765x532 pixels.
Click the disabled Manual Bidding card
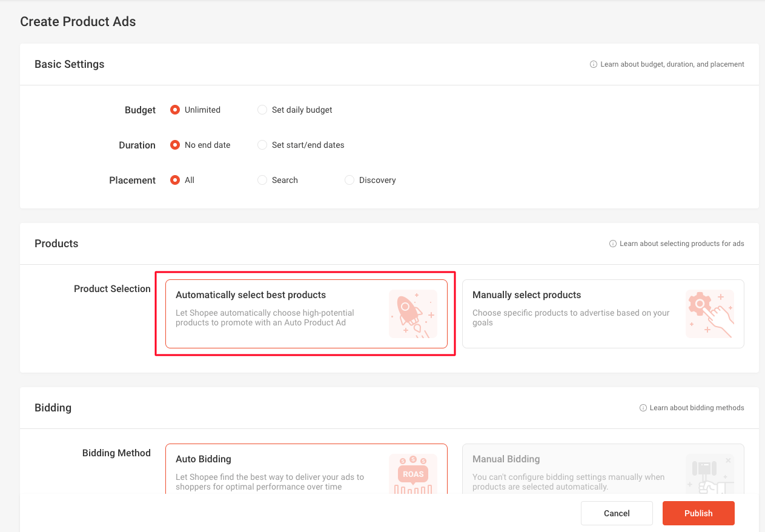tap(603, 470)
